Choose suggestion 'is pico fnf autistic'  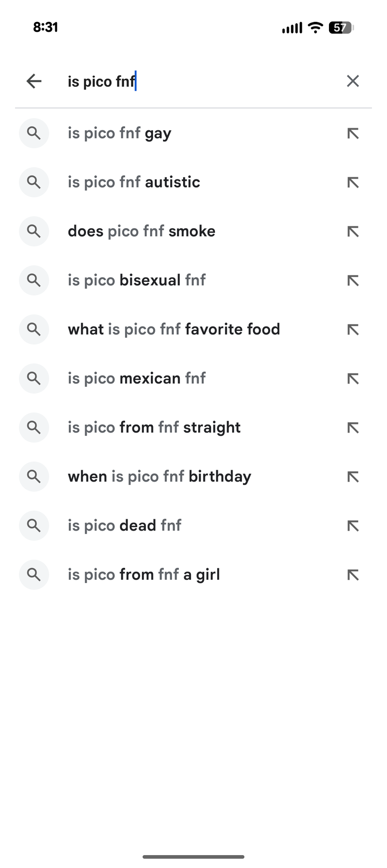tap(134, 182)
